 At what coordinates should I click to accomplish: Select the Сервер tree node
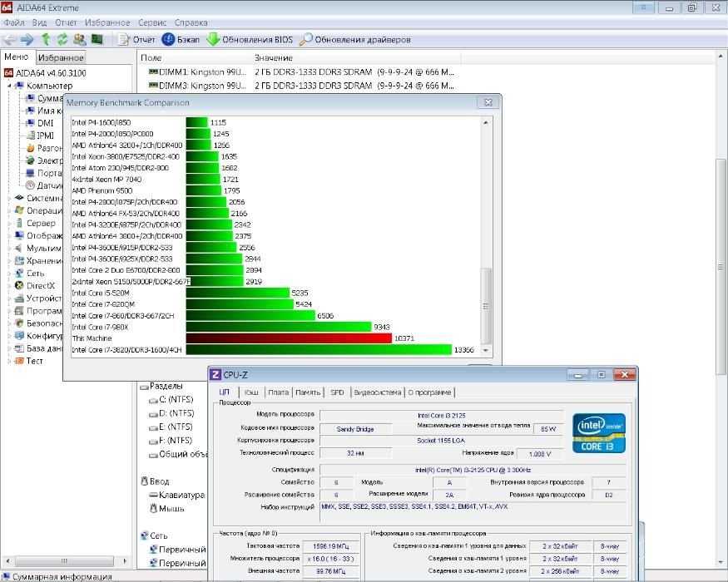[x=35, y=224]
